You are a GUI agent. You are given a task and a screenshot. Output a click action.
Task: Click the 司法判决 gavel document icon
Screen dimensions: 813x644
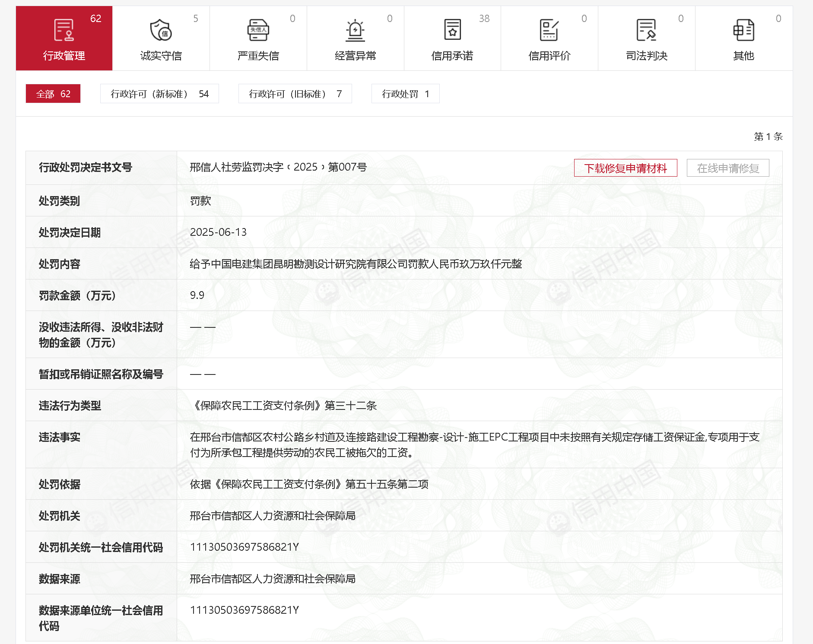646,30
